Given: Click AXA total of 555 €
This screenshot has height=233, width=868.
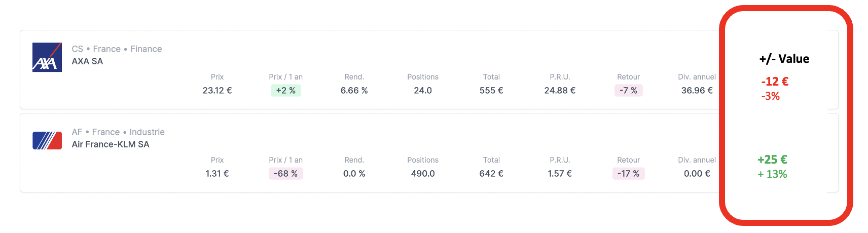Looking at the screenshot, I should [491, 91].
